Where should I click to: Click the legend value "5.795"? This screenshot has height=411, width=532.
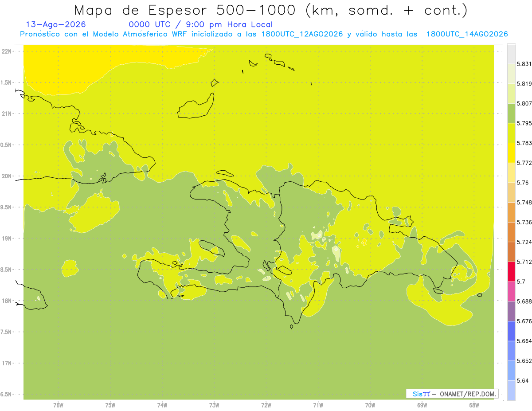pos(524,123)
